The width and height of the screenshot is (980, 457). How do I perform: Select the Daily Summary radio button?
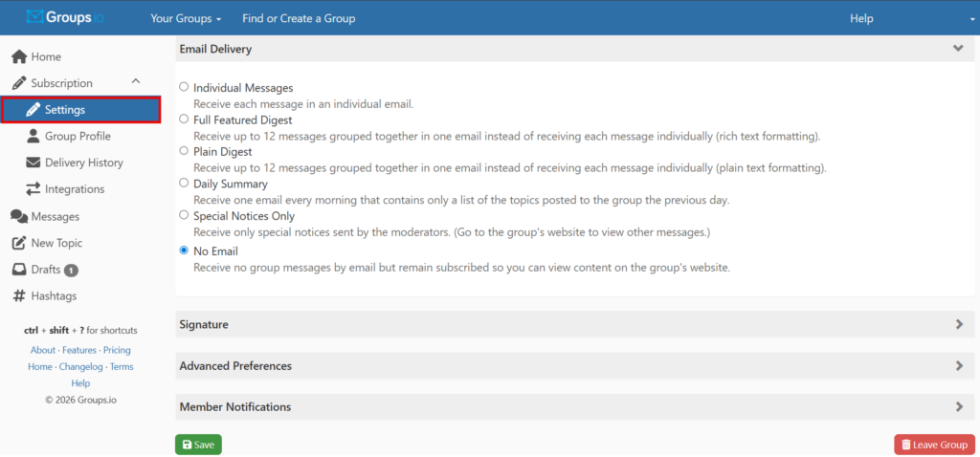tap(184, 183)
